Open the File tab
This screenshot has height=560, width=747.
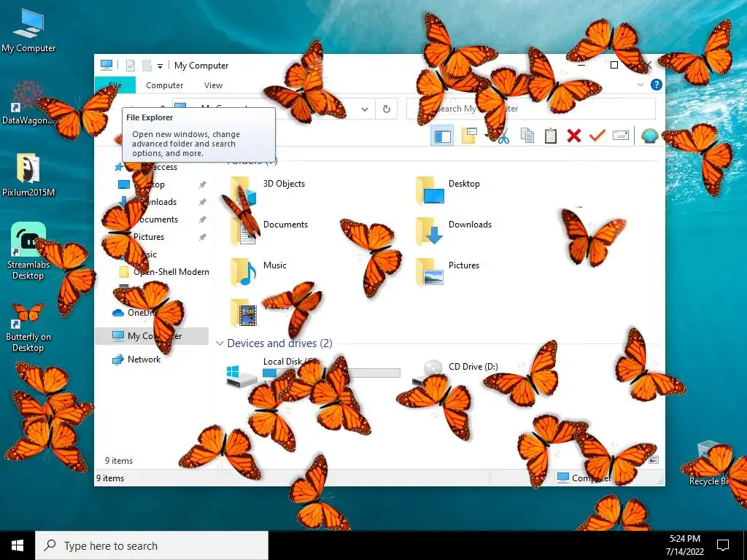point(115,85)
